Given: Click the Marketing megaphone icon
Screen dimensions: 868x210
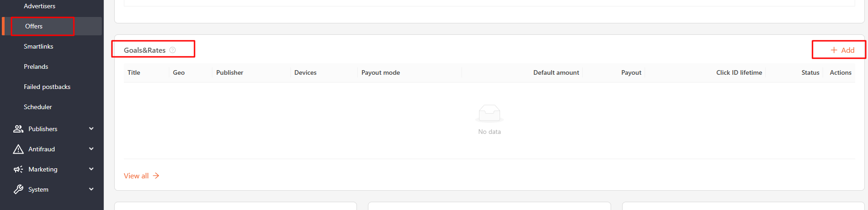Looking at the screenshot, I should (18, 169).
